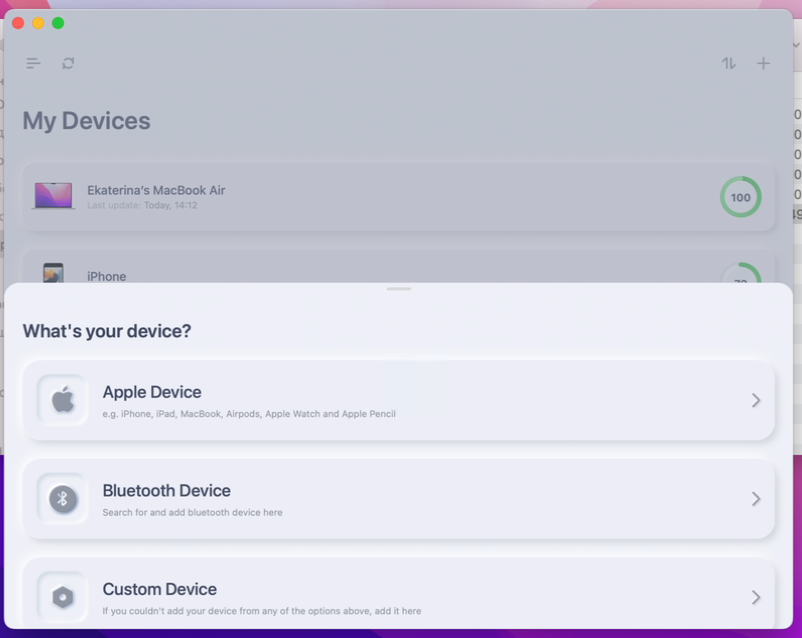Open the sort arrows icon
802x638 pixels.
(729, 63)
